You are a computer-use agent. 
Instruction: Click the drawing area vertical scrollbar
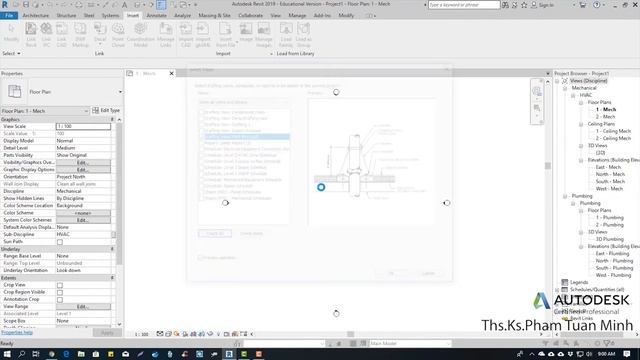548,166
